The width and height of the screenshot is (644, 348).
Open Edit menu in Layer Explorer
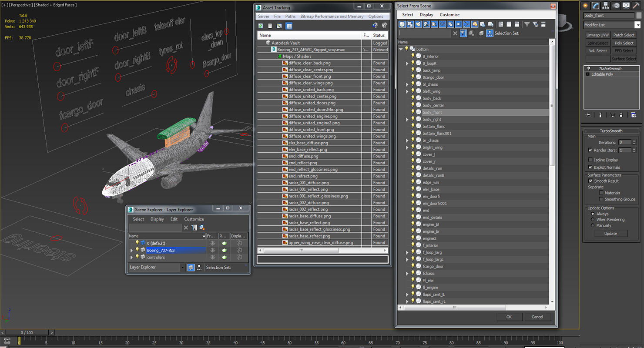tap(174, 219)
